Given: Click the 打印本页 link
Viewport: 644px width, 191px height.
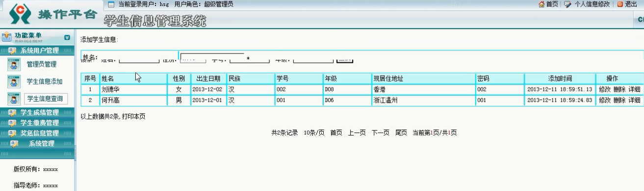Looking at the screenshot, I should coord(133,116).
